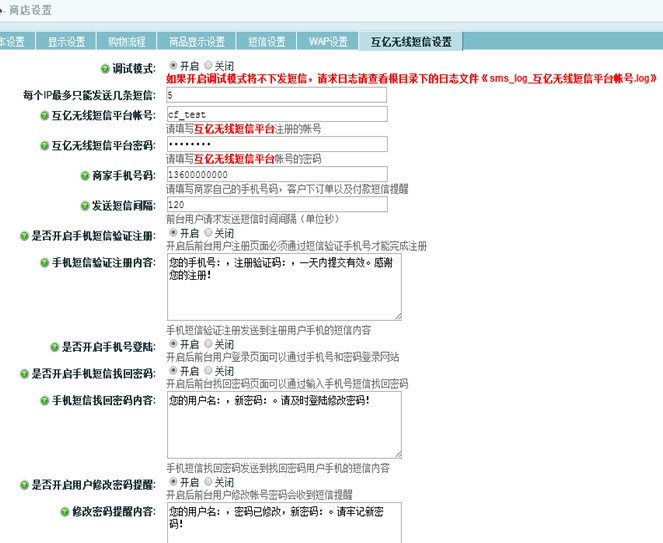663x543 pixels.
Task: Click help icon beside 是否开启用户修改密码提醒
Action: 25,485
